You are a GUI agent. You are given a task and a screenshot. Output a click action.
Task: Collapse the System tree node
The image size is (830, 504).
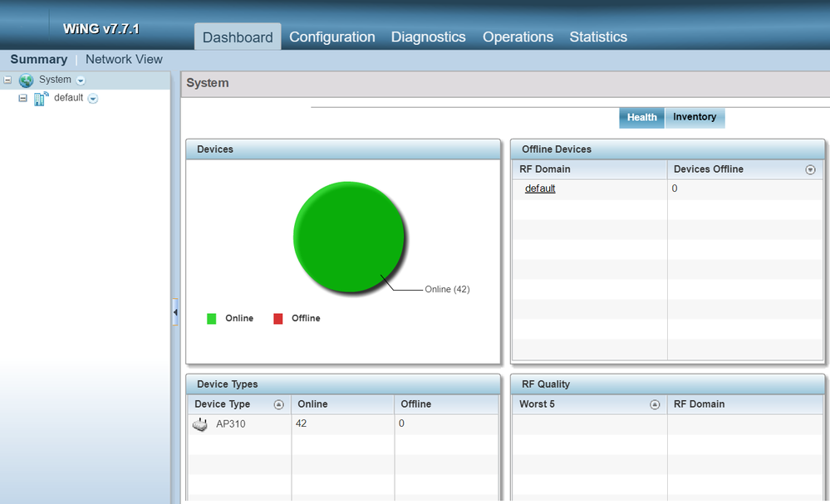(x=7, y=81)
